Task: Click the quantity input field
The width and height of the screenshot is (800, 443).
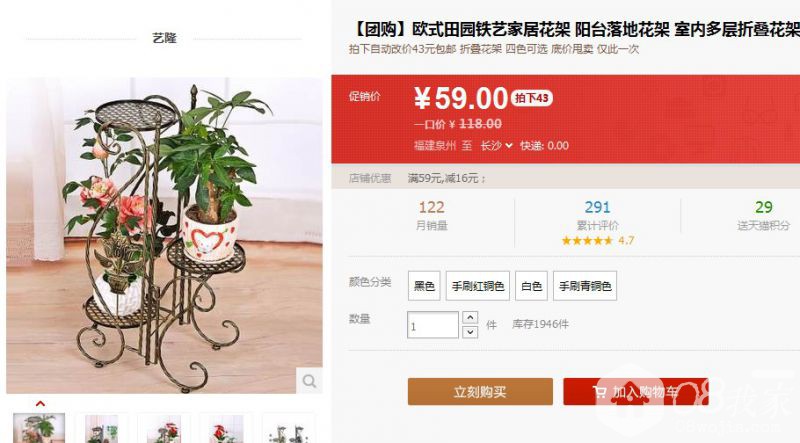Action: (433, 325)
